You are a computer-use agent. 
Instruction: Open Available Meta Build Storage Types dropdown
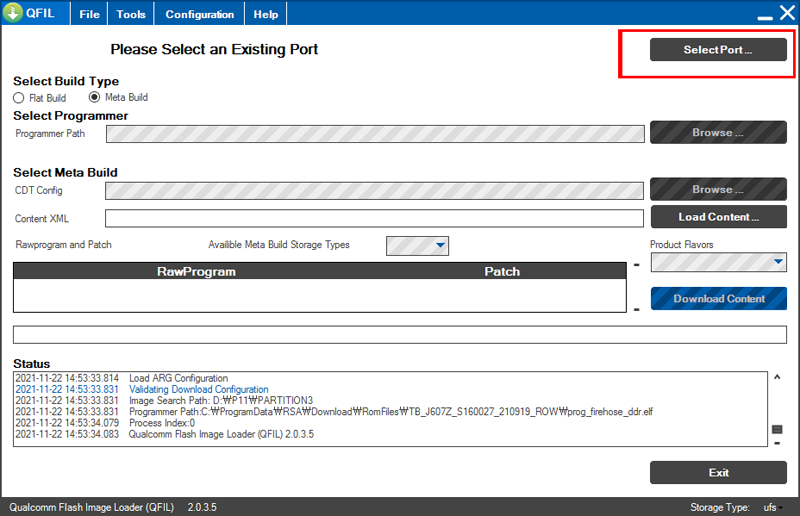(x=417, y=245)
